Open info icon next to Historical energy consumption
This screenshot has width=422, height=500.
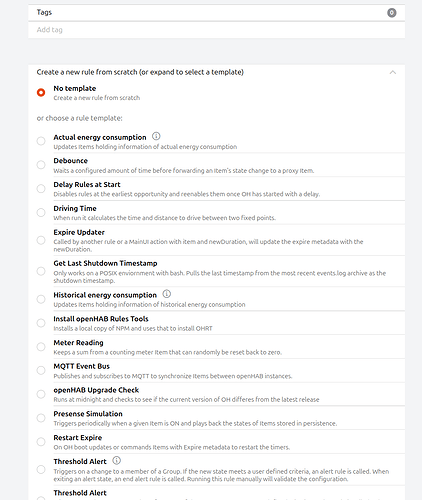click(x=166, y=294)
